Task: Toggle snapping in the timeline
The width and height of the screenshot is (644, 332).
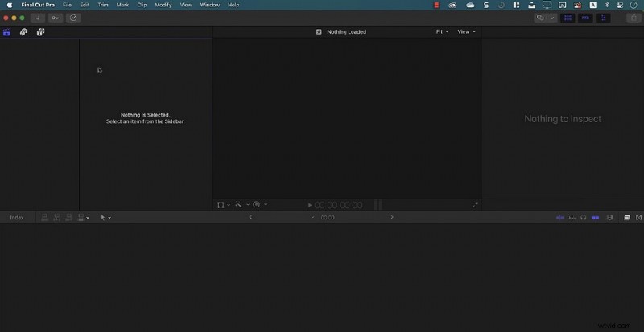Action: 595,218
